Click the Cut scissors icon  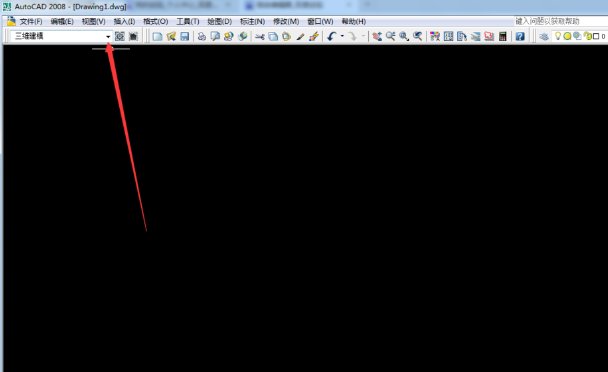pos(260,36)
